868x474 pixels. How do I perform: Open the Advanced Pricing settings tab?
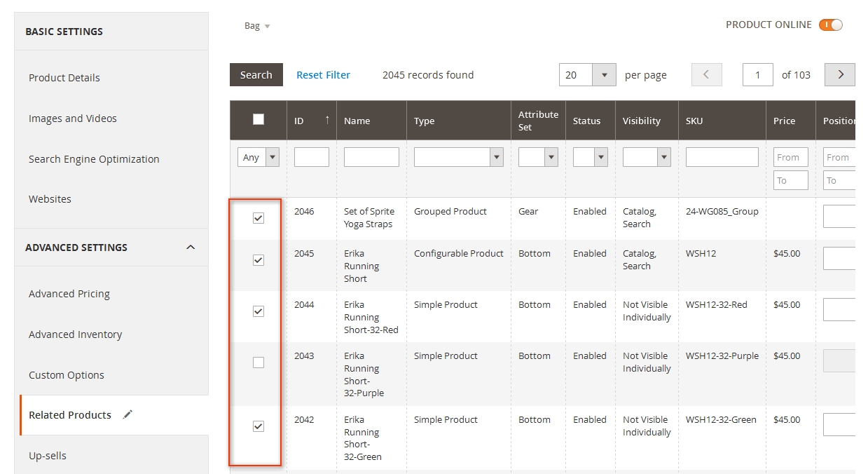click(x=69, y=294)
